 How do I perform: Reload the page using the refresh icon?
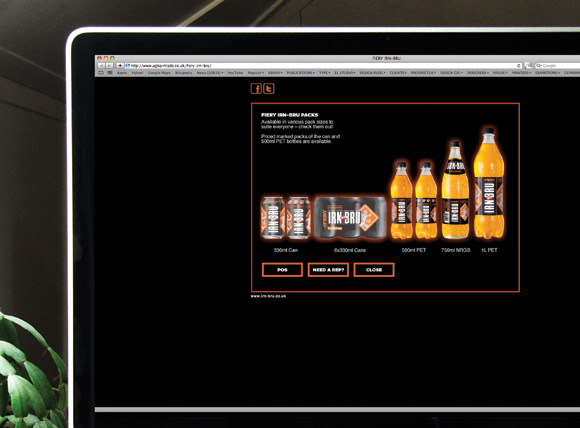[519, 65]
